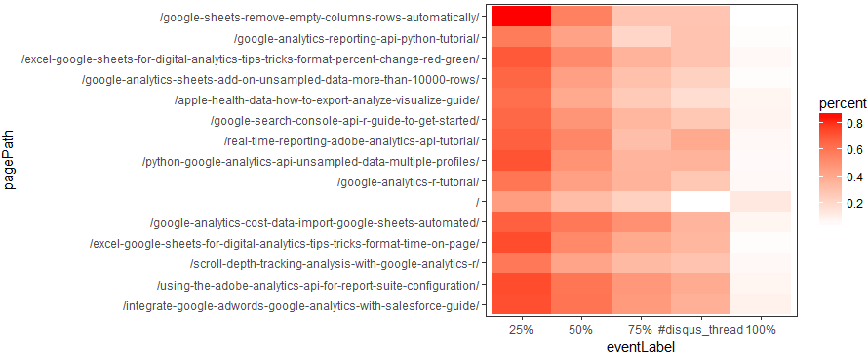The width and height of the screenshot is (868, 356).
Task: Click the 75% x-axis label
Action: coord(641,330)
